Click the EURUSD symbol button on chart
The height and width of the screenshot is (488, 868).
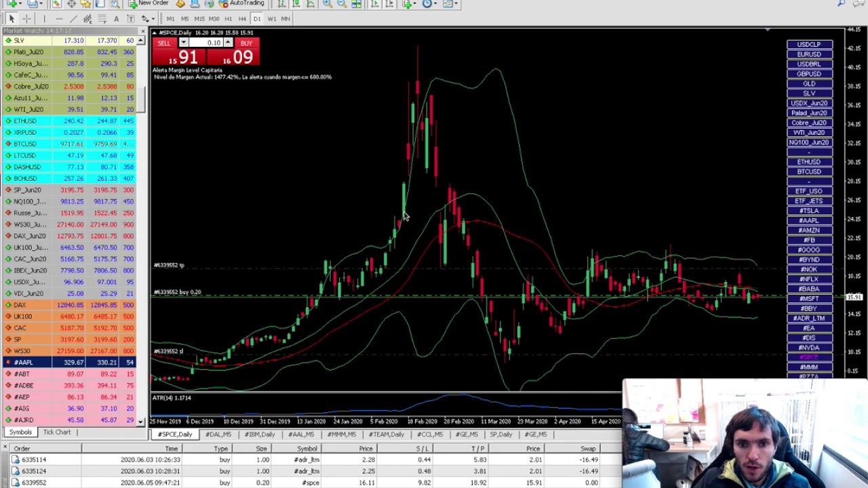[809, 54]
